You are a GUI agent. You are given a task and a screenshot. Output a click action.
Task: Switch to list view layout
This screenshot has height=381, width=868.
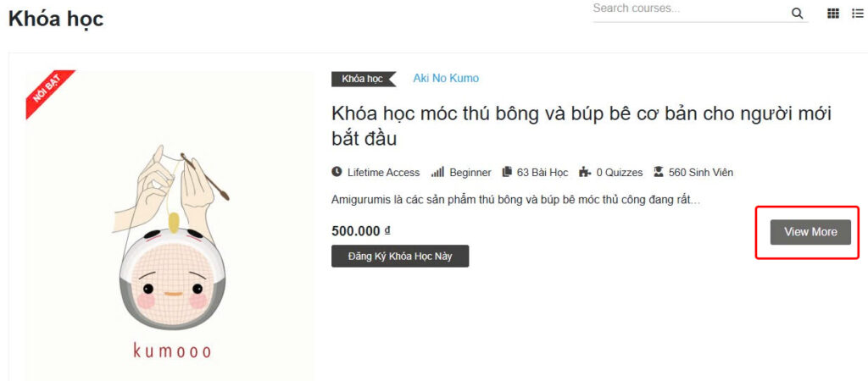click(x=857, y=14)
